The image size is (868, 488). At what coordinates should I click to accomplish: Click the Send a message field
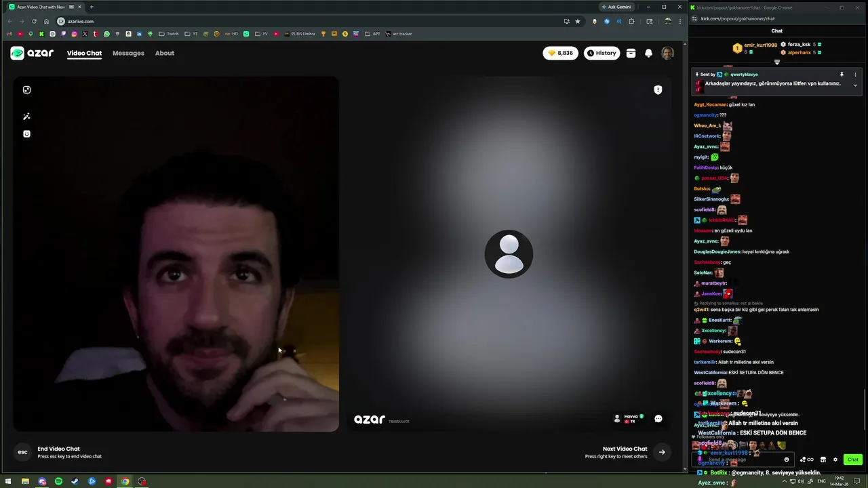(x=743, y=460)
